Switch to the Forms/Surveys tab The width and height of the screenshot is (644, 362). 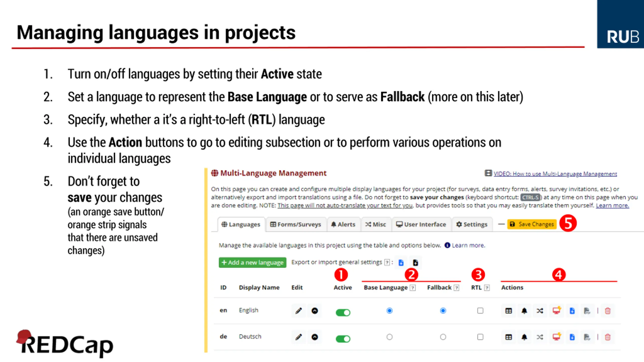tap(296, 224)
